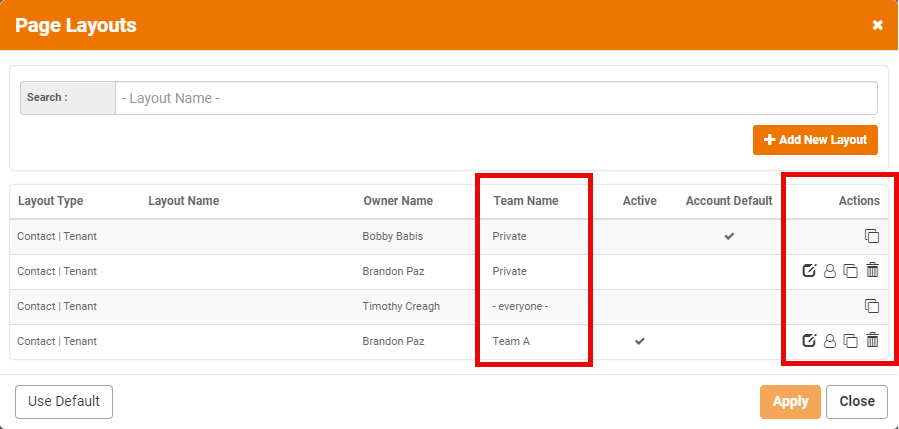Open the user sharing icon on Brandon Paz's Private layout
Viewport: 899px width, 429px height.
click(830, 271)
